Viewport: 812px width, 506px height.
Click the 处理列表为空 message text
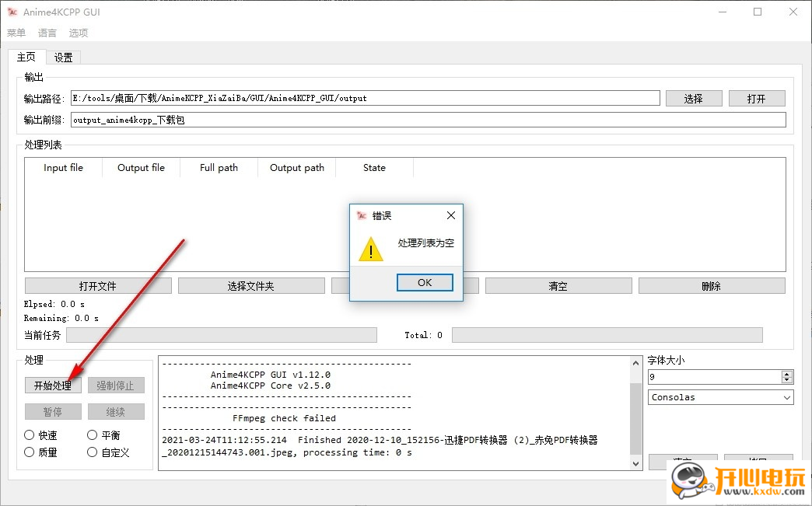coord(425,243)
